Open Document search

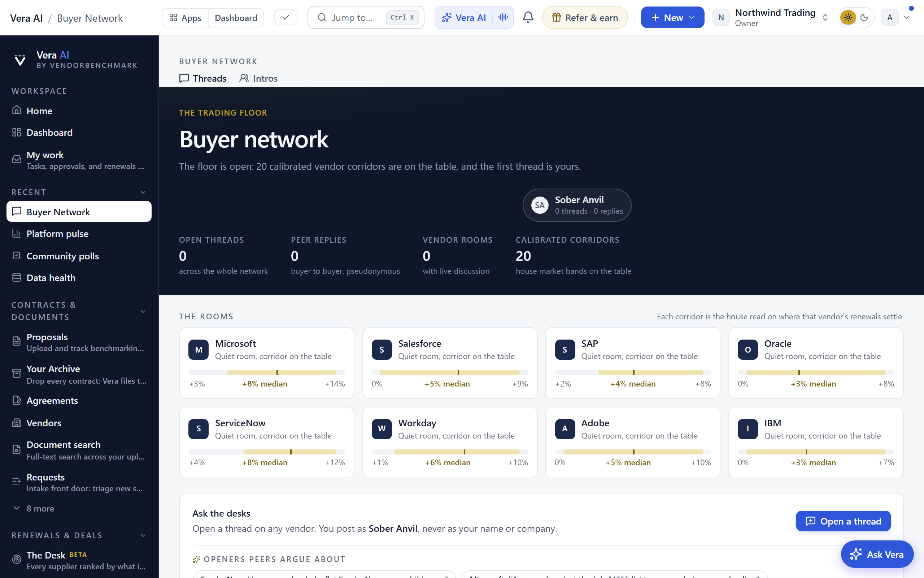pos(79,450)
